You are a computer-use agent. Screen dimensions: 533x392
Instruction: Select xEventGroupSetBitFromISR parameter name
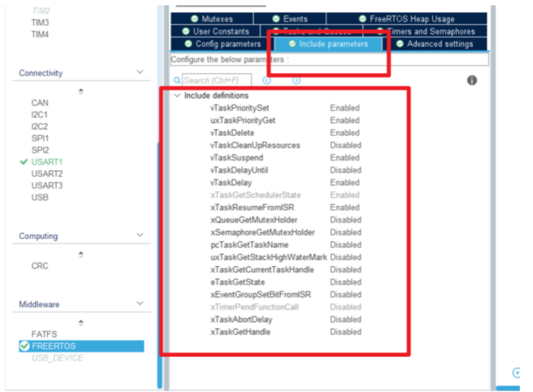pyautogui.click(x=261, y=295)
